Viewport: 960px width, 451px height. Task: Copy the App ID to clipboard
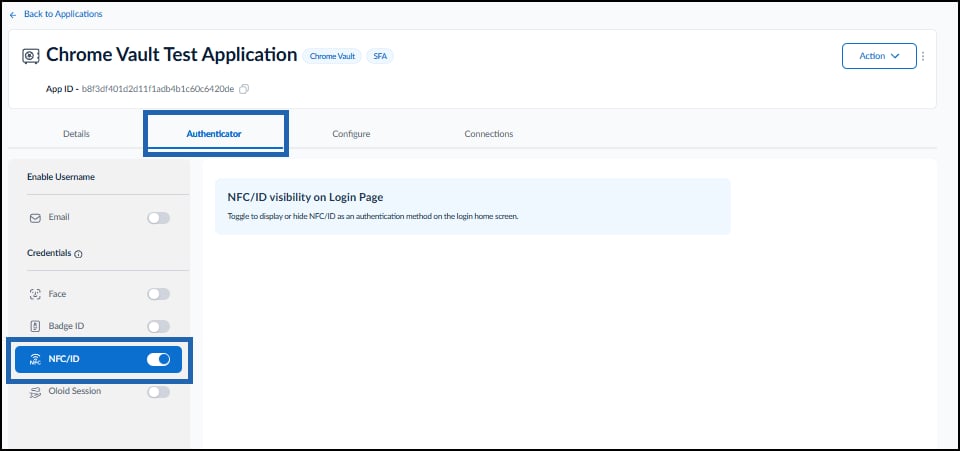[x=244, y=89]
